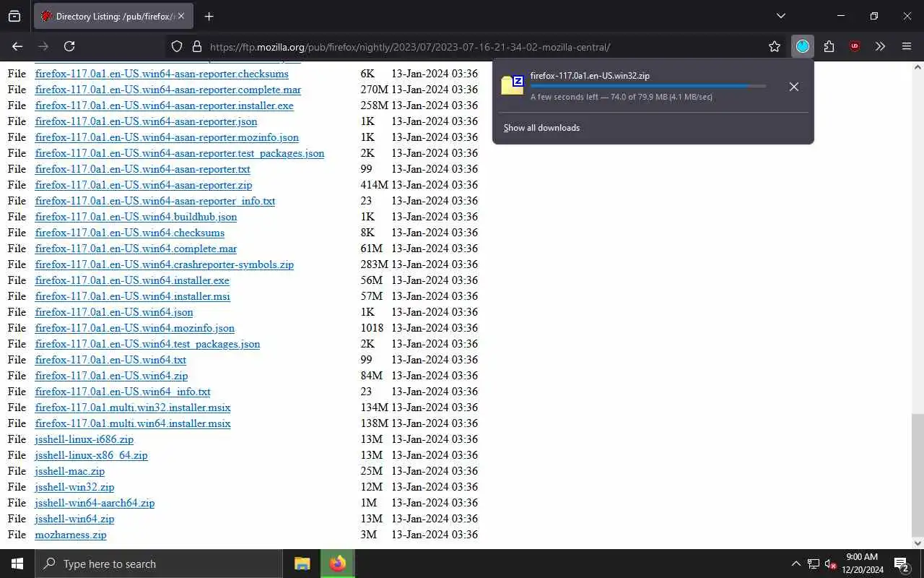Open win64.buildhub.json link

136,217
